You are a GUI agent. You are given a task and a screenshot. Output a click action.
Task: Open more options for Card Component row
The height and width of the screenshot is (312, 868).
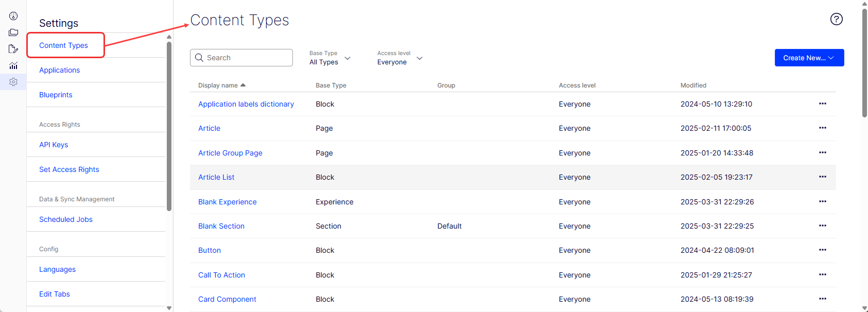coord(823,299)
